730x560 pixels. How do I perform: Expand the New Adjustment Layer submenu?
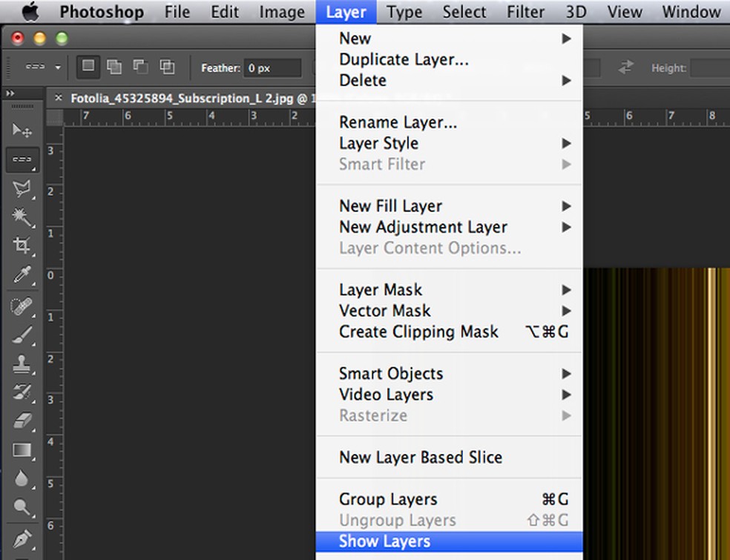[423, 227]
